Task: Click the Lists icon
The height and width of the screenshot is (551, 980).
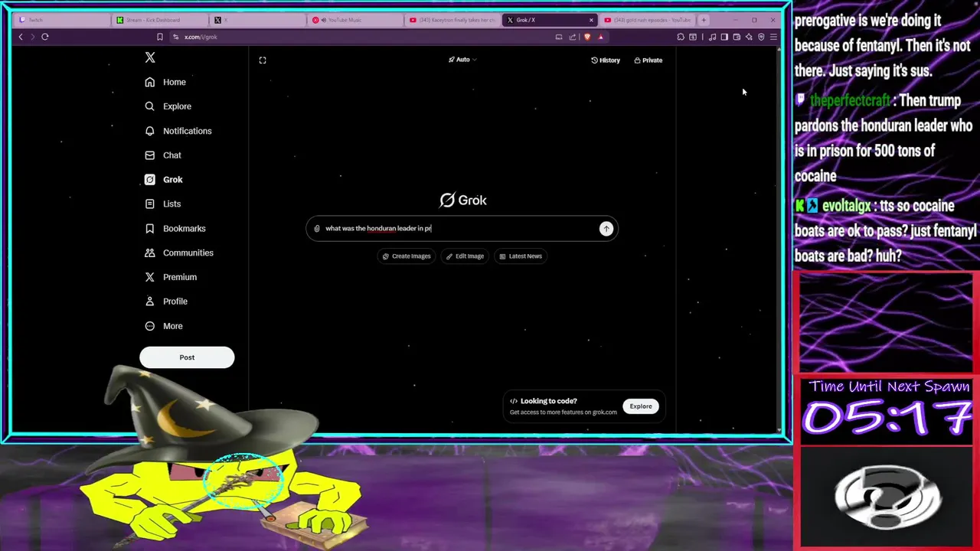Action: tap(149, 204)
